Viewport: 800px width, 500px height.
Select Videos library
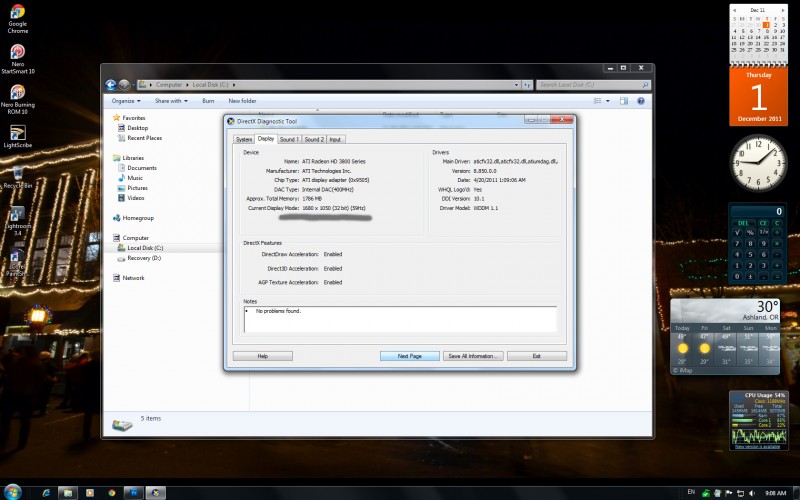click(136, 198)
